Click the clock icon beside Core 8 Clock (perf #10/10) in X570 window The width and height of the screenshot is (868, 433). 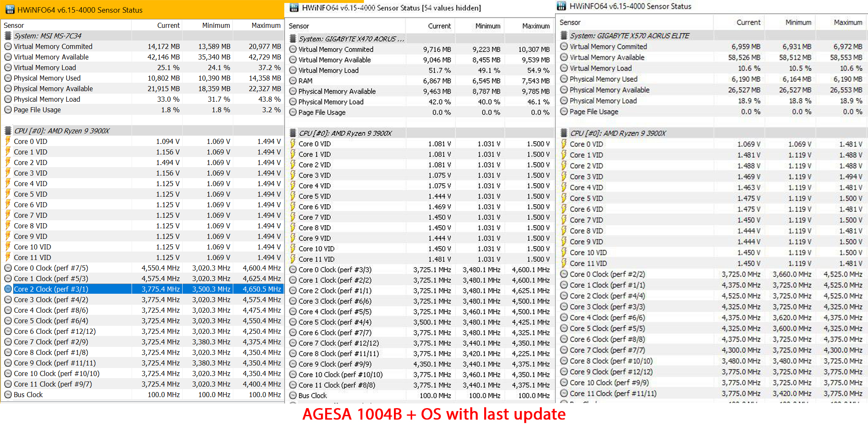(x=563, y=361)
